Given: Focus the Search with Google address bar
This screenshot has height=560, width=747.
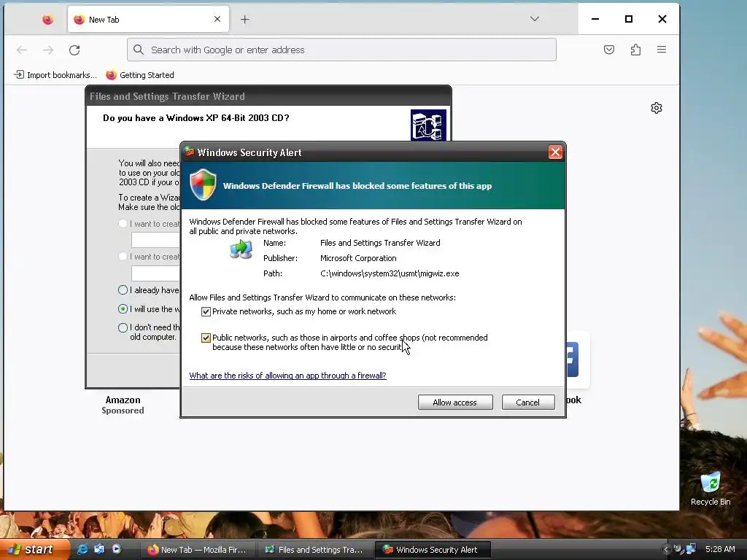Looking at the screenshot, I should (341, 50).
